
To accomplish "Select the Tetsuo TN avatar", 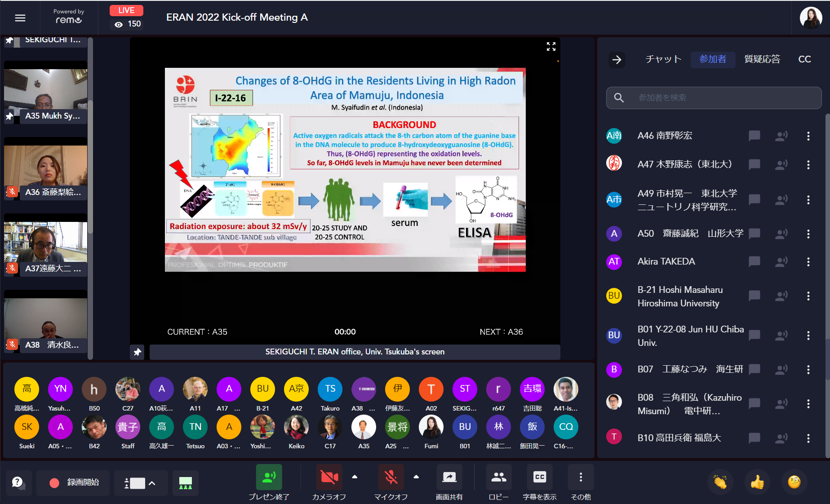I will point(195,427).
